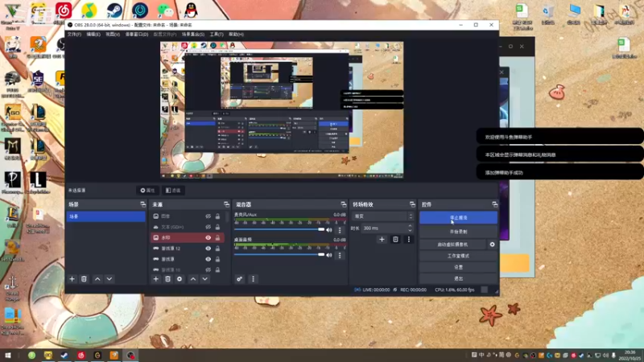Toggle lock on the 水印 source
This screenshot has height=362, width=644.
point(217,237)
